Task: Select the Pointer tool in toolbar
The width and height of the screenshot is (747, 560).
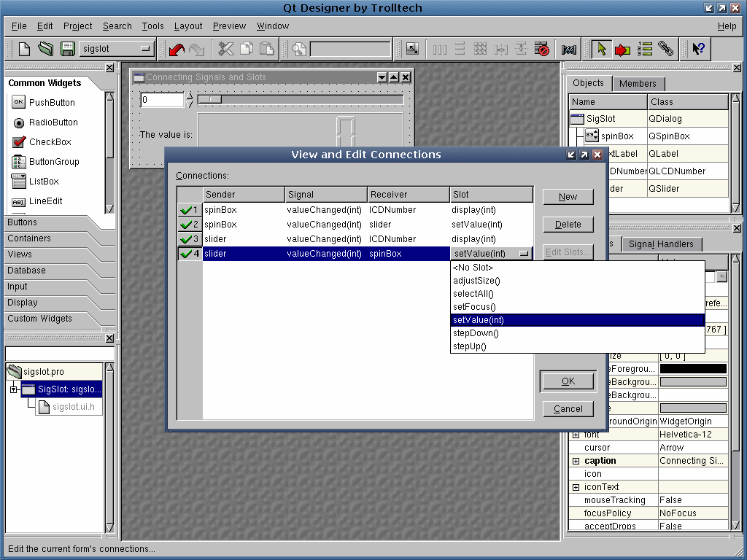Action: click(601, 49)
